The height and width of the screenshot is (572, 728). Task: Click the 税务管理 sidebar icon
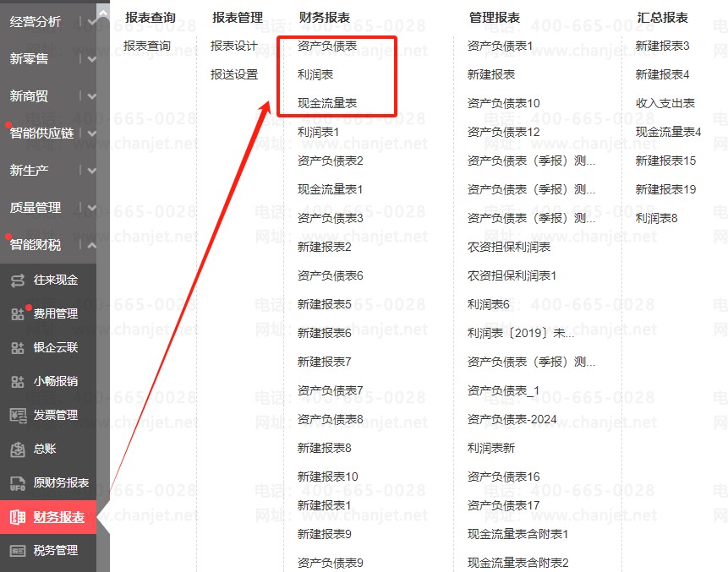pos(18,551)
